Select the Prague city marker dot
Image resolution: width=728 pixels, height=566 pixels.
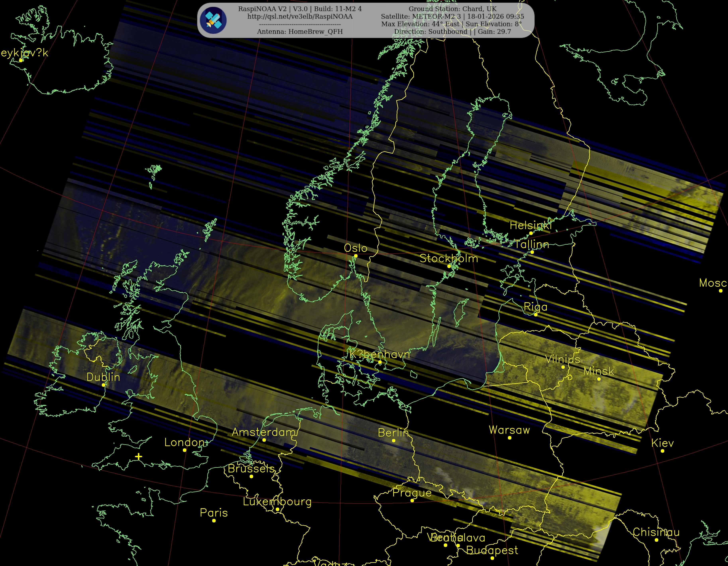(412, 500)
